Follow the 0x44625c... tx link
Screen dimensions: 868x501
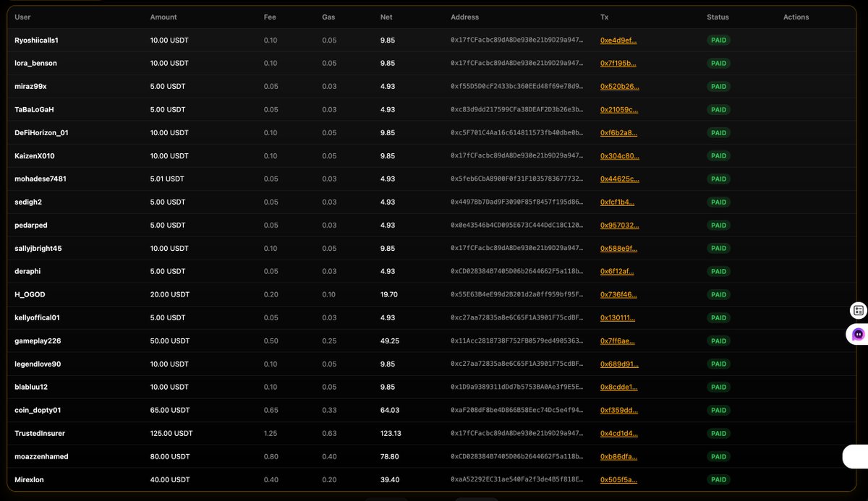[620, 179]
